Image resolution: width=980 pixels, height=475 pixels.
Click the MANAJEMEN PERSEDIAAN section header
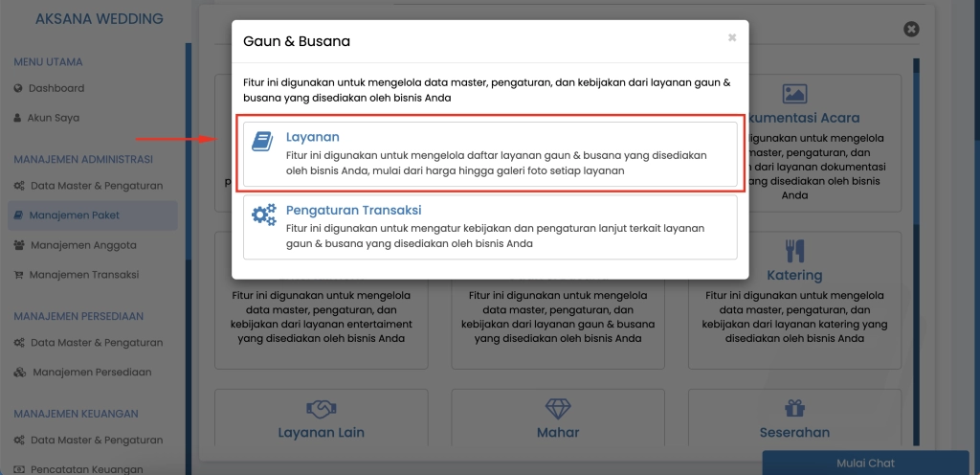click(x=78, y=316)
